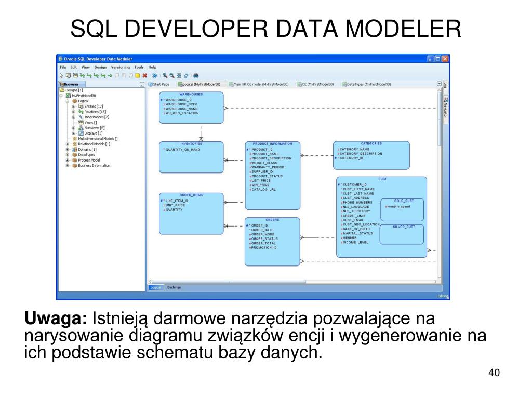This screenshot has width=532, height=399.
Task: Expand the Process Model node
Action: click(67, 161)
